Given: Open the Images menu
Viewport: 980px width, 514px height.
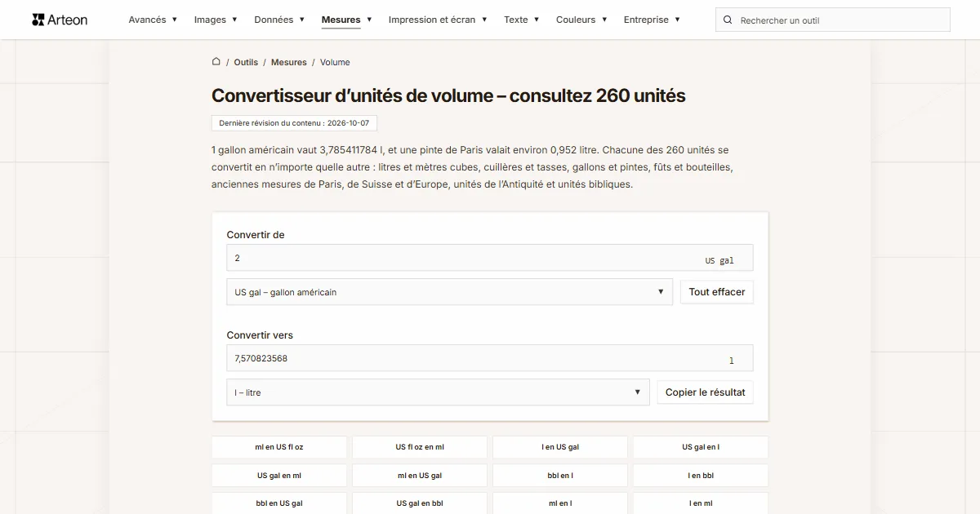Looking at the screenshot, I should [x=216, y=20].
